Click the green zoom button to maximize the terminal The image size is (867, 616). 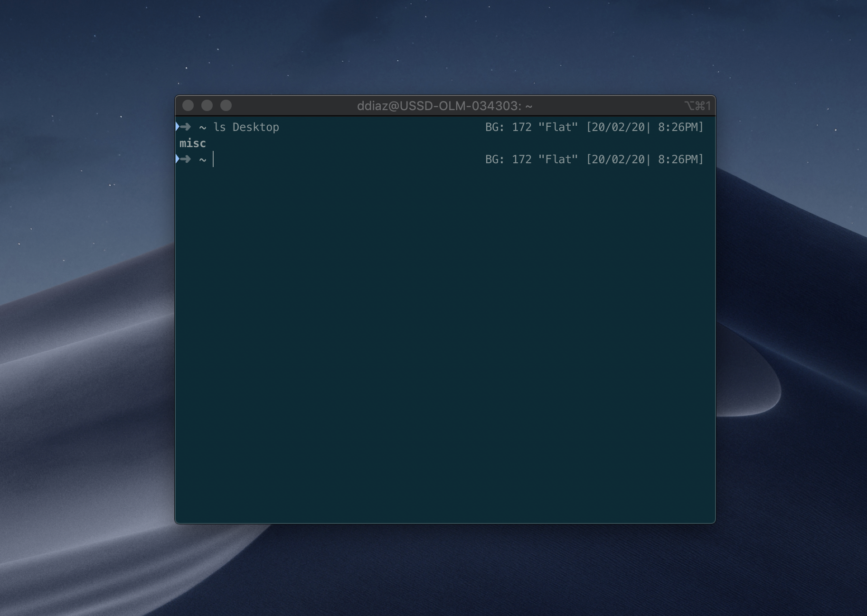coord(226,106)
